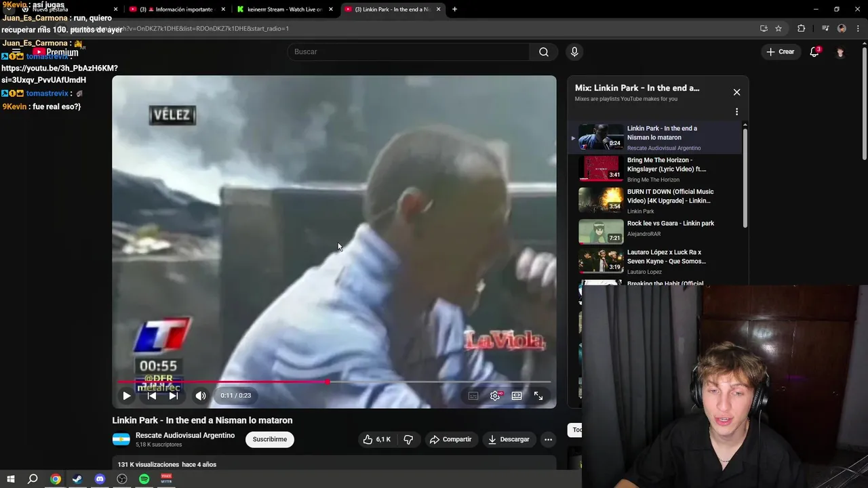The image size is (868, 488).
Task: Open Discord from the taskbar
Action: coord(100,479)
